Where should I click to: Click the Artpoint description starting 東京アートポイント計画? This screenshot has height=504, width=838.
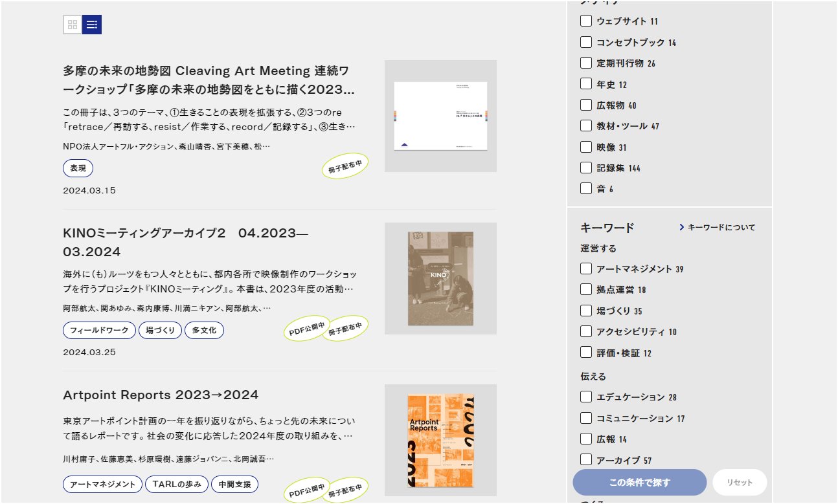click(x=210, y=429)
